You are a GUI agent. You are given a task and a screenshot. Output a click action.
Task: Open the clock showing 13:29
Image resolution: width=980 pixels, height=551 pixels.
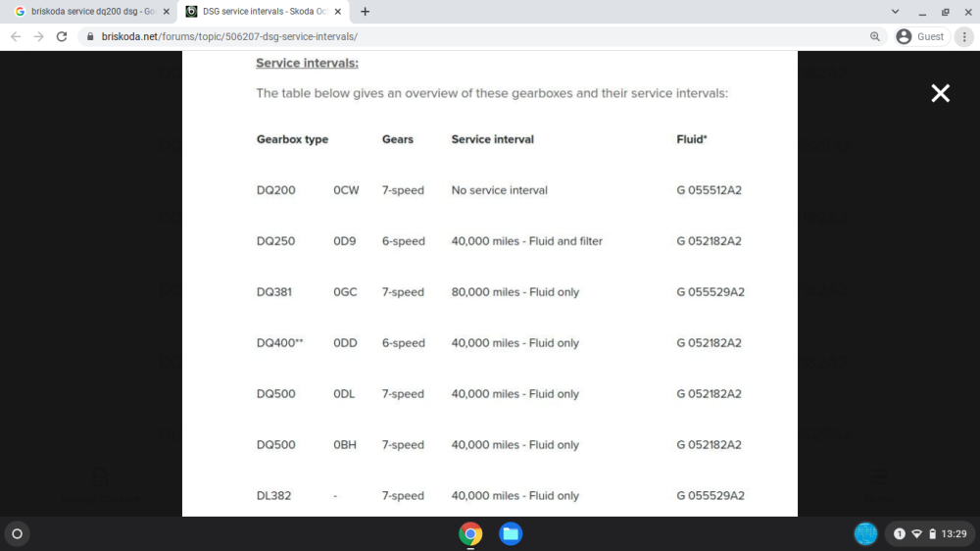[x=954, y=533]
